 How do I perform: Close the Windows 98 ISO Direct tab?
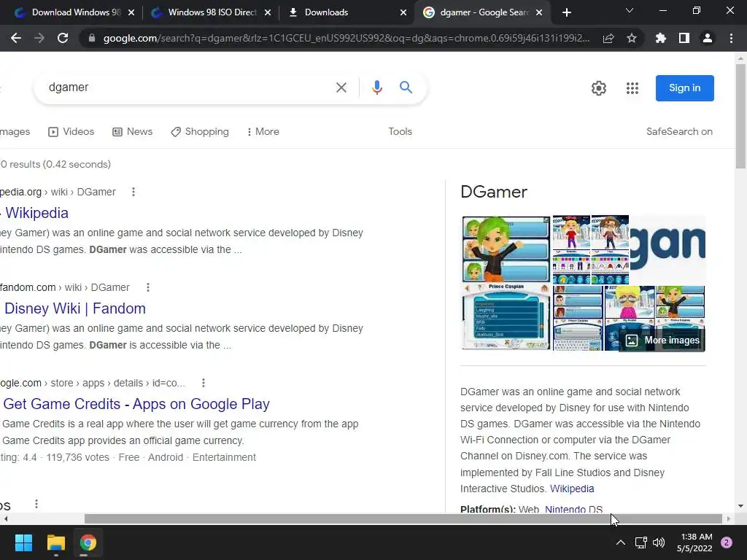(268, 12)
